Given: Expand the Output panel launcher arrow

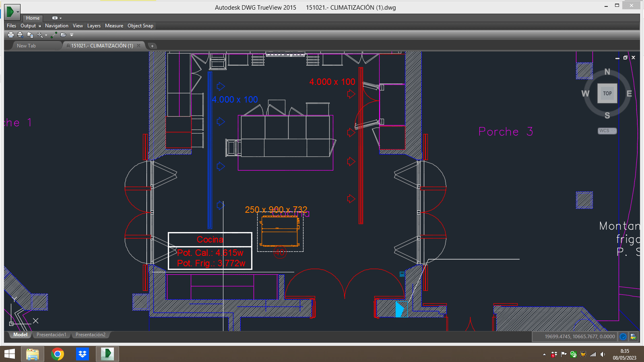Looking at the screenshot, I should coord(39,26).
